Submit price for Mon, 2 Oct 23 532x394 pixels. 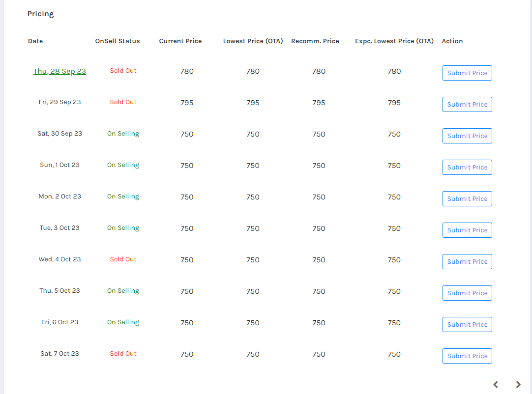[x=467, y=198]
